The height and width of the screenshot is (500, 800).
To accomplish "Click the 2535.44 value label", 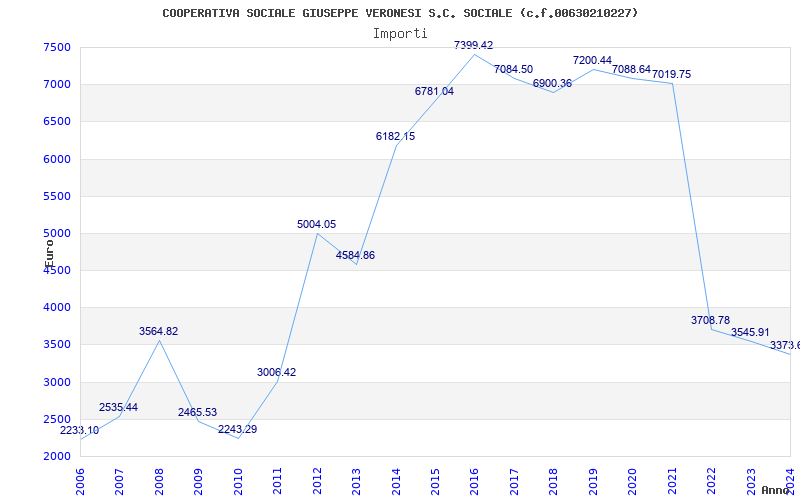I will [118, 408].
